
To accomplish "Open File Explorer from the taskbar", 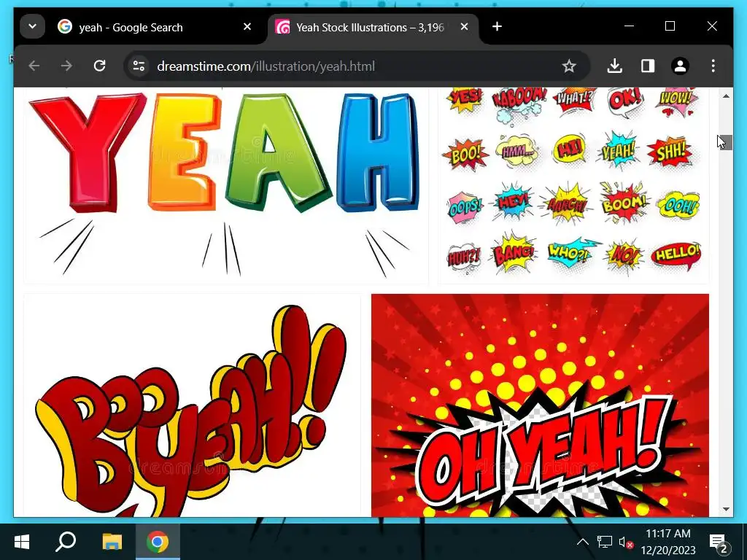I will coord(112,542).
